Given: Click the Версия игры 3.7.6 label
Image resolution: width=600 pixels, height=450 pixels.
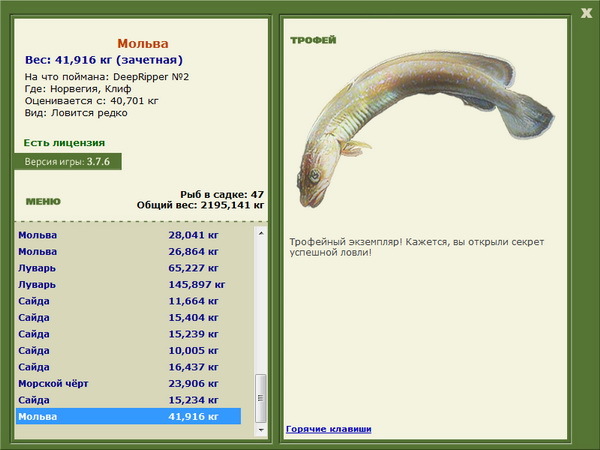Looking at the screenshot, I should (68, 161).
